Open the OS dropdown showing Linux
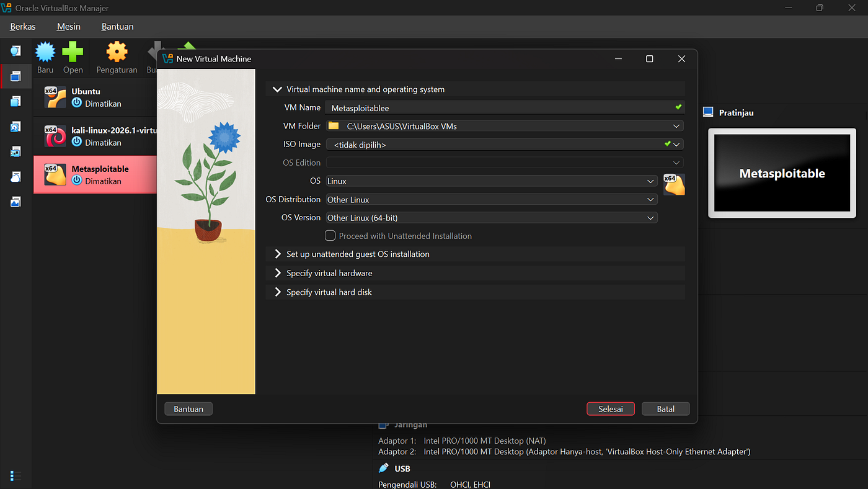The width and height of the screenshot is (868, 489). (x=492, y=181)
